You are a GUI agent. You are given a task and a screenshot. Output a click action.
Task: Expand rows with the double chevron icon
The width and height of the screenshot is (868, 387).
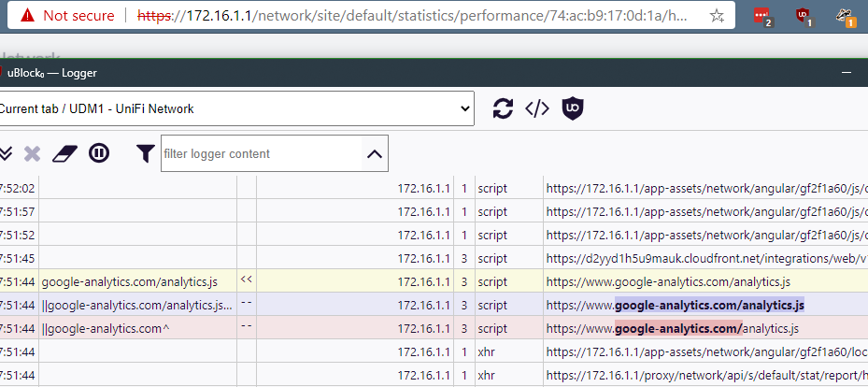tap(6, 153)
